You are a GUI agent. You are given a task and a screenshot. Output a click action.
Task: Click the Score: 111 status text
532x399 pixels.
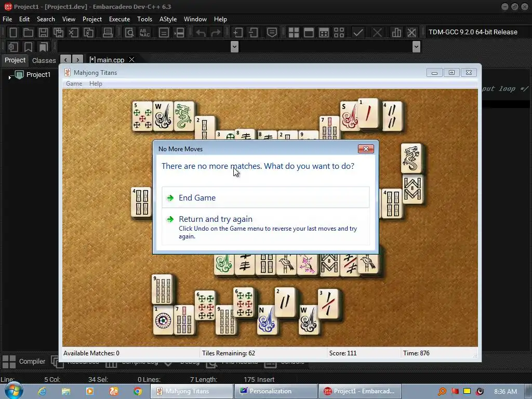tap(343, 353)
